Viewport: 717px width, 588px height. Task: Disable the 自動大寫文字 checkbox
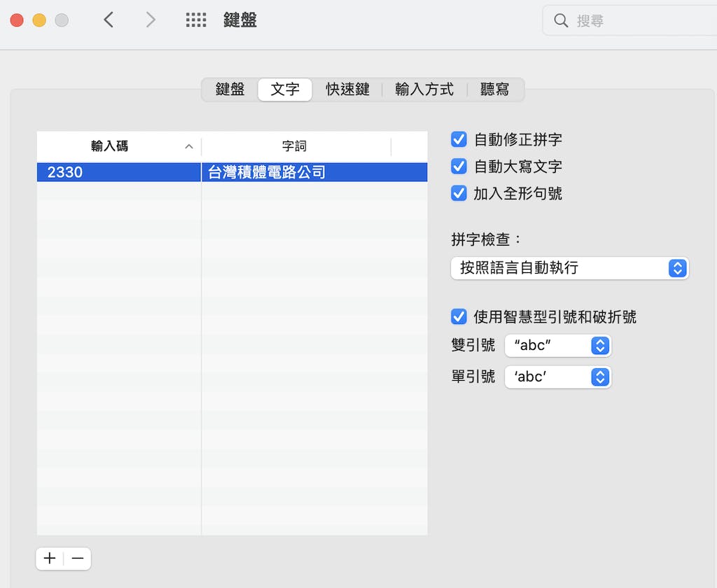(x=459, y=167)
